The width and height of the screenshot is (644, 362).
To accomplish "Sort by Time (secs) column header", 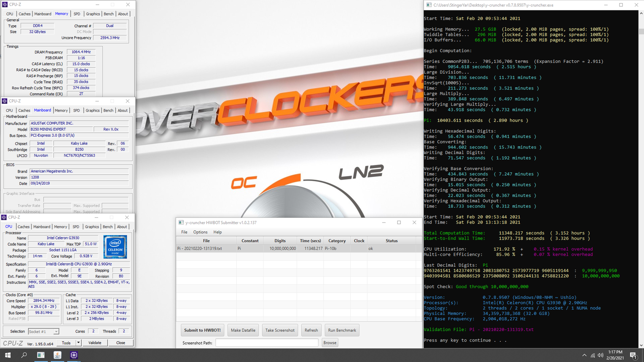I will (311, 241).
